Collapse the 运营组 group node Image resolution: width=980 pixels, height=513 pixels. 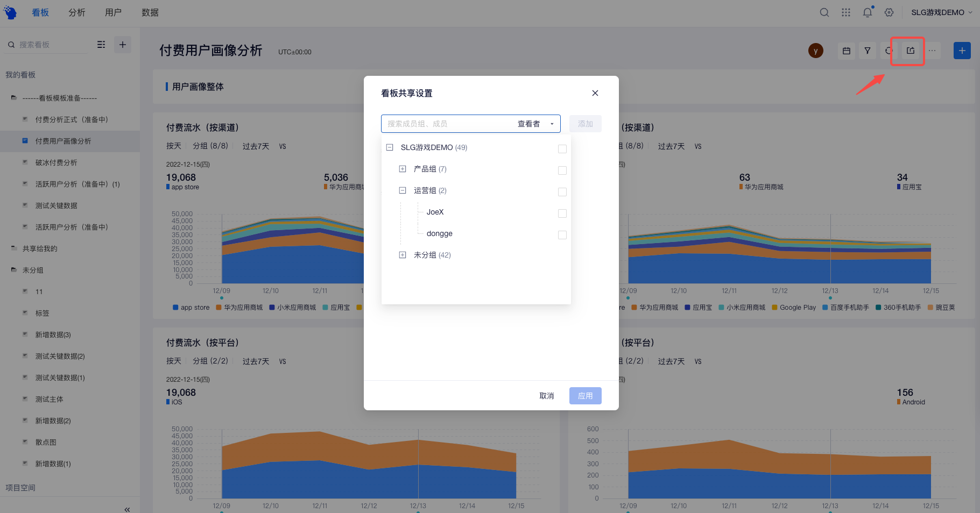tap(403, 190)
